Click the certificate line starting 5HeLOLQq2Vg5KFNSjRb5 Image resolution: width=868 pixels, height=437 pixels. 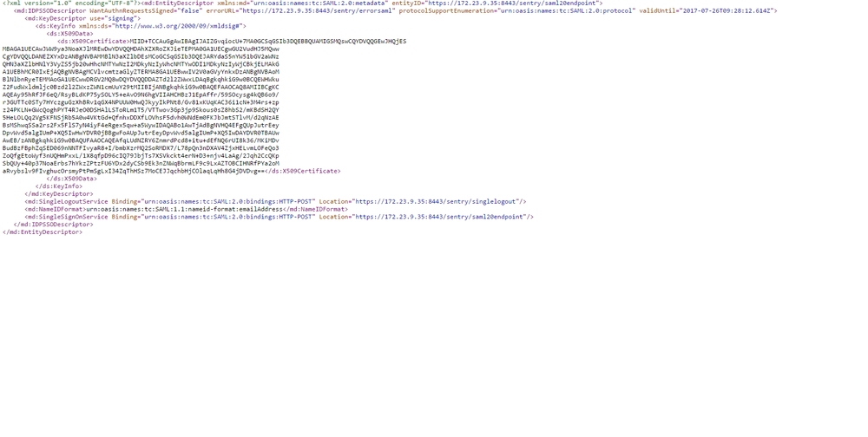(141, 118)
